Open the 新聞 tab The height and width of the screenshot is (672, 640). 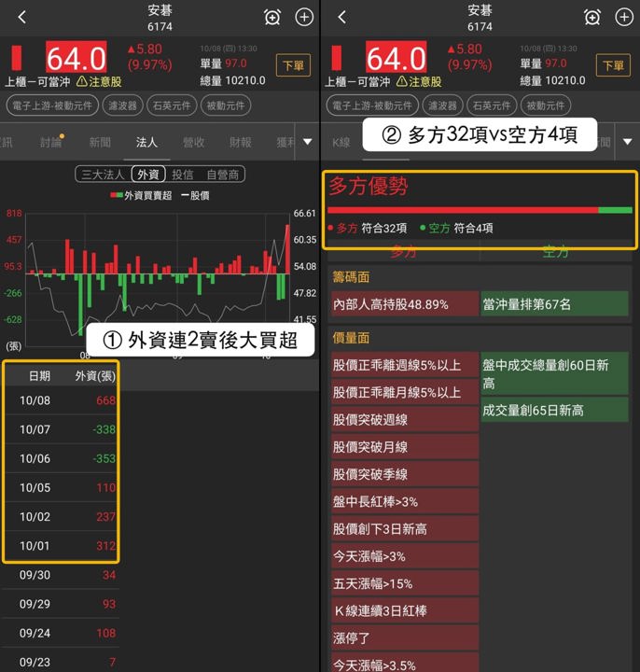coord(100,142)
